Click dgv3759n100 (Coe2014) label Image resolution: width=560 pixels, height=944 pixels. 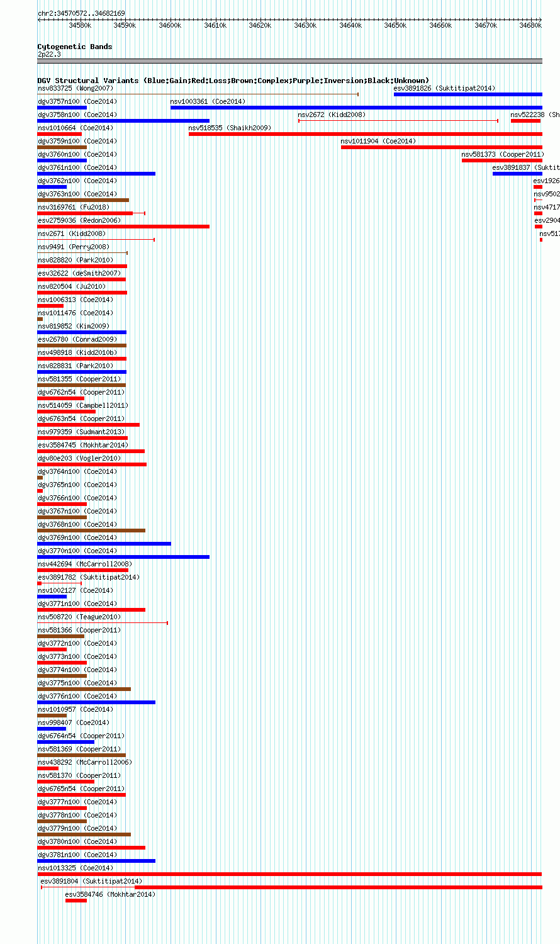[77, 141]
